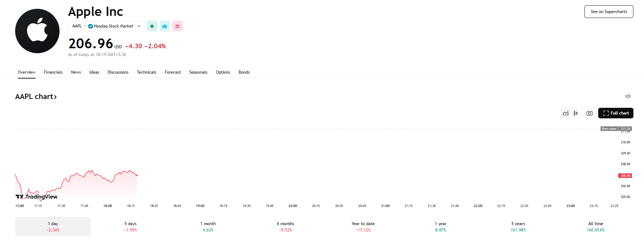This screenshot has height=248, width=644.
Task: Open the Options tab
Action: click(223, 72)
